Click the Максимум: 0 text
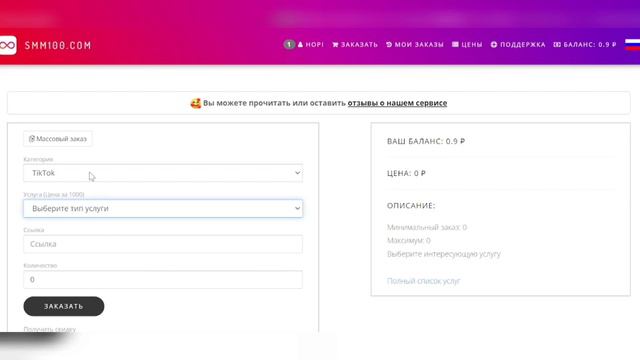 click(409, 241)
